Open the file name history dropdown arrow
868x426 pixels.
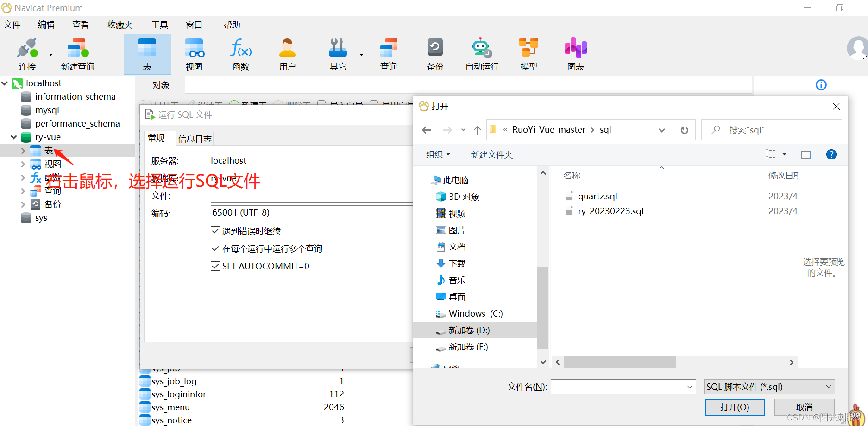(x=690, y=387)
